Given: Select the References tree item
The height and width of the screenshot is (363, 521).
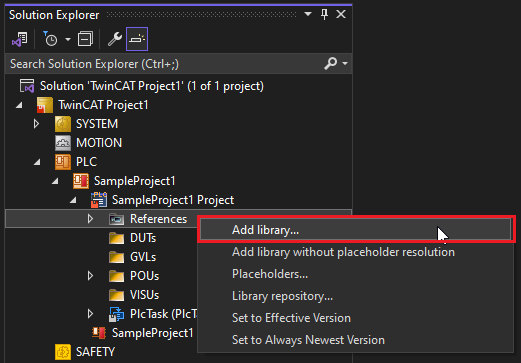Looking at the screenshot, I should tap(158, 219).
